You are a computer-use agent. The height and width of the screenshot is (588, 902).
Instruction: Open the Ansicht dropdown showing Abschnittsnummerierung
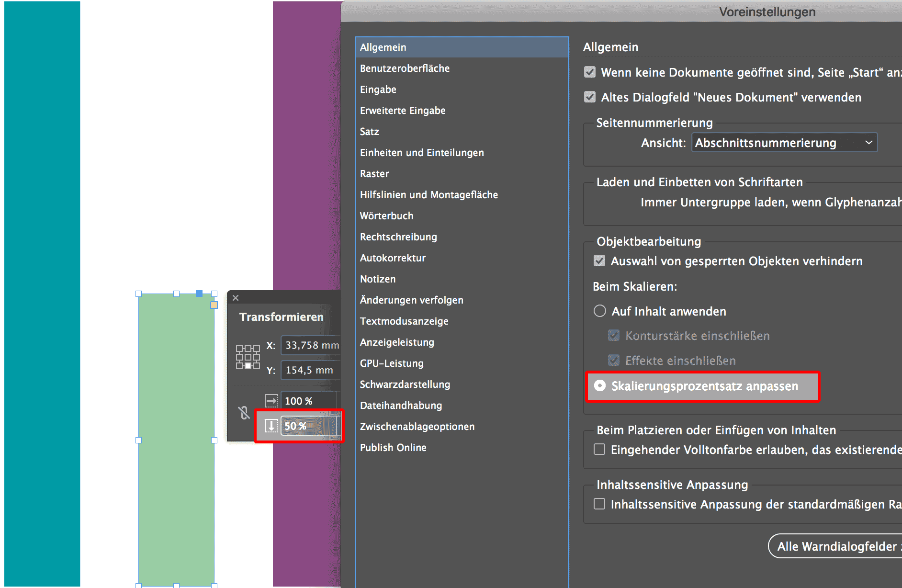tap(784, 142)
